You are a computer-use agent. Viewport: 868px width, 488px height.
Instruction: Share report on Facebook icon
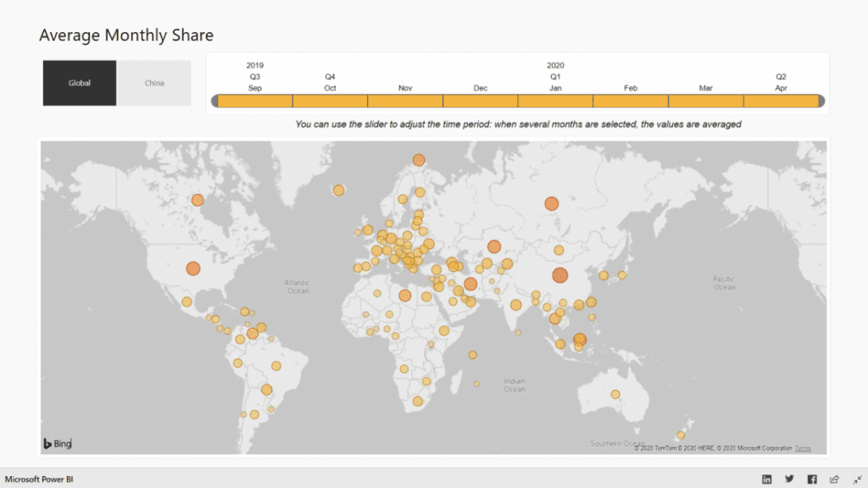click(x=812, y=480)
